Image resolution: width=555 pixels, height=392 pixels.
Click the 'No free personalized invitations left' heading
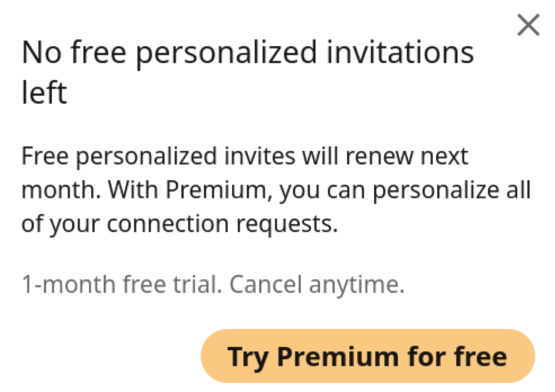(247, 54)
